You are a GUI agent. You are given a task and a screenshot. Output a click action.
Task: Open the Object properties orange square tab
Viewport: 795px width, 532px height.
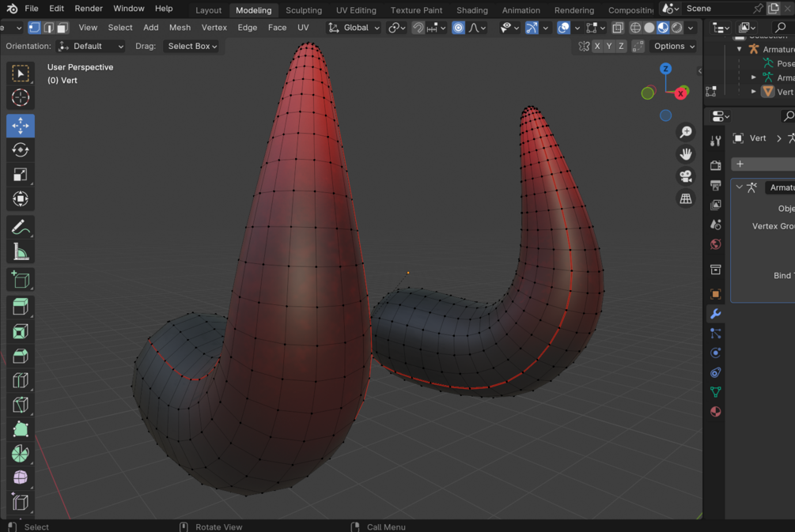point(715,294)
